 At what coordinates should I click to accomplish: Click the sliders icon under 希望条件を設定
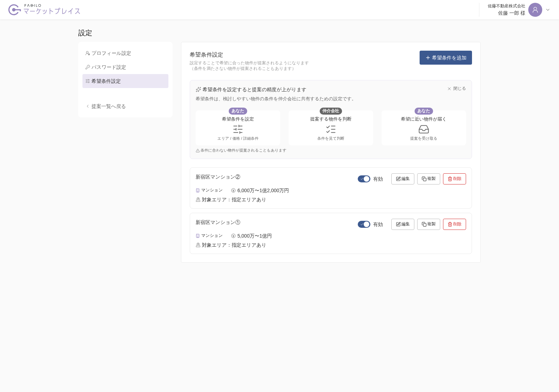(x=238, y=129)
